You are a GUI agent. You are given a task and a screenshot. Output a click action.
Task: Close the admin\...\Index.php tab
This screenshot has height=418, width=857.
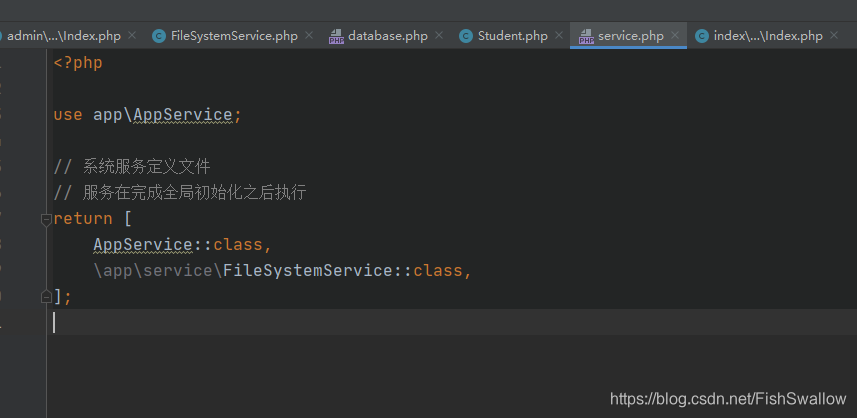[x=132, y=36]
